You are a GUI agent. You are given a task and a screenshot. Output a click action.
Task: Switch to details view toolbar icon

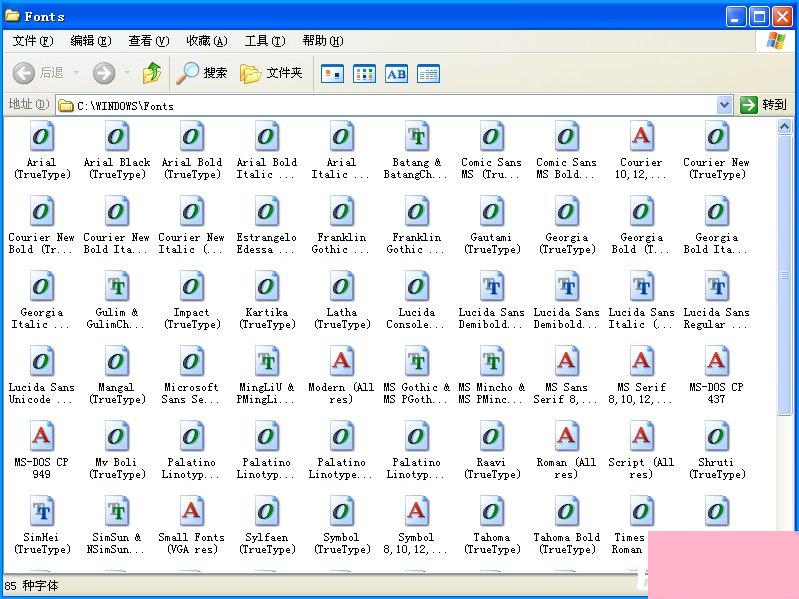pos(429,74)
